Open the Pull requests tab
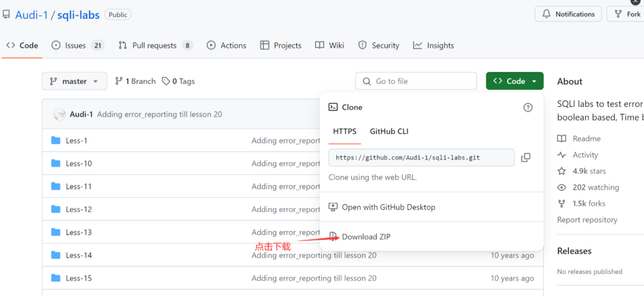 pyautogui.click(x=155, y=45)
